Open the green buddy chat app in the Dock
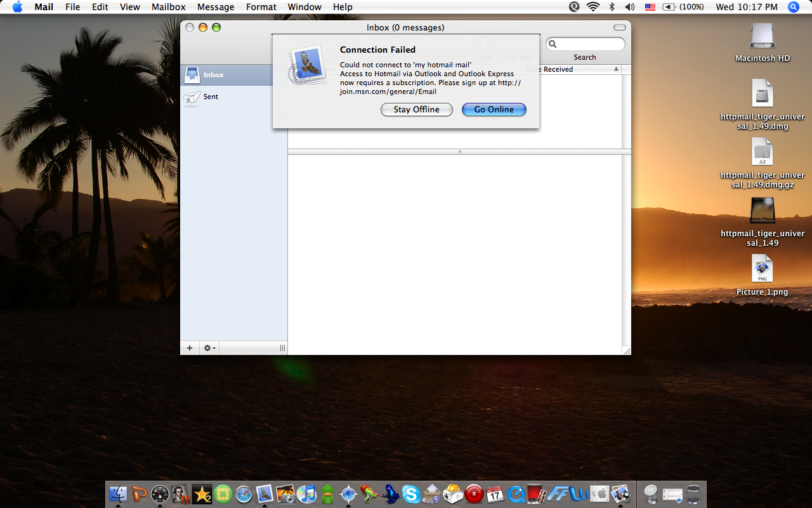The height and width of the screenshot is (508, 812). (x=327, y=494)
